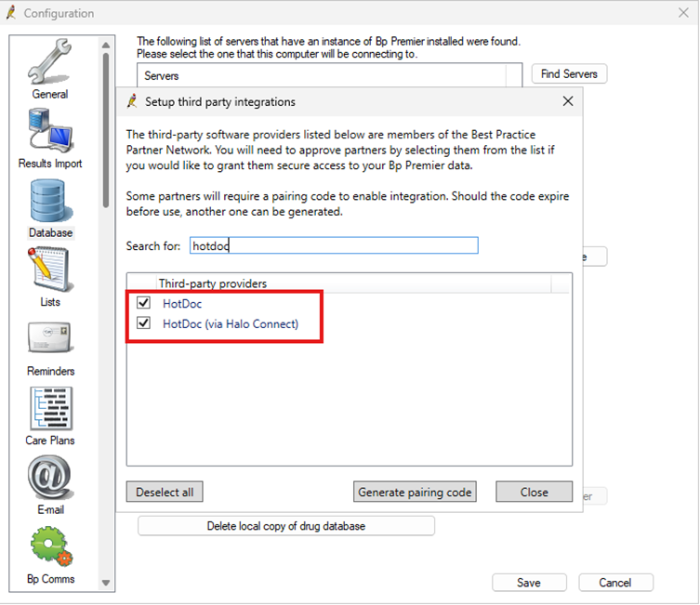Viewport: 700px width, 605px height.
Task: Save the configuration settings
Action: (x=529, y=583)
